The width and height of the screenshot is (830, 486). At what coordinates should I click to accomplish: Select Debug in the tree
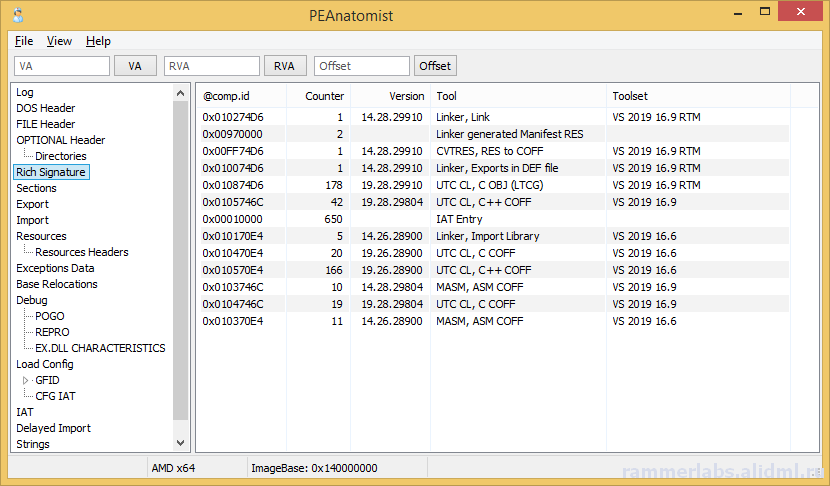tap(32, 300)
